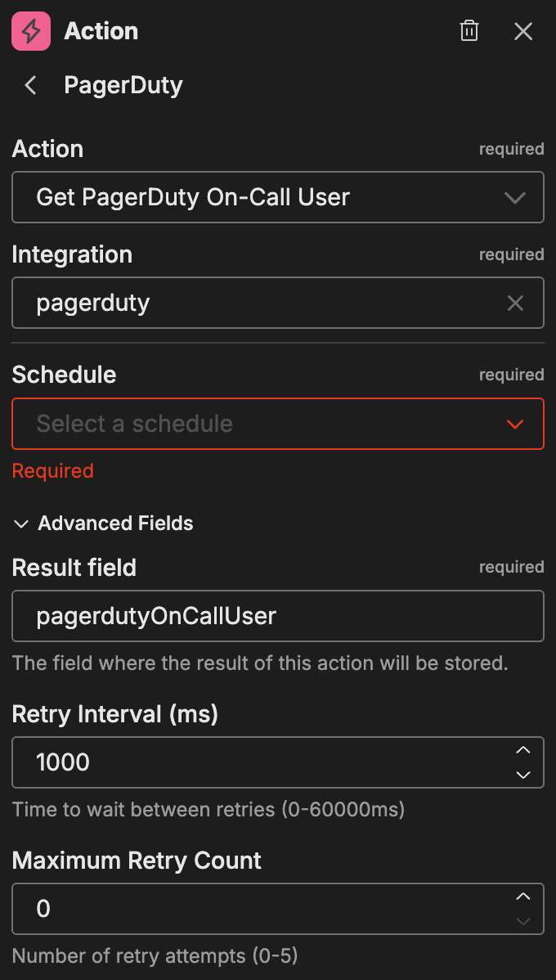Click the back arrow next to PagerDuty
Viewport: 556px width, 980px height.
(x=29, y=85)
